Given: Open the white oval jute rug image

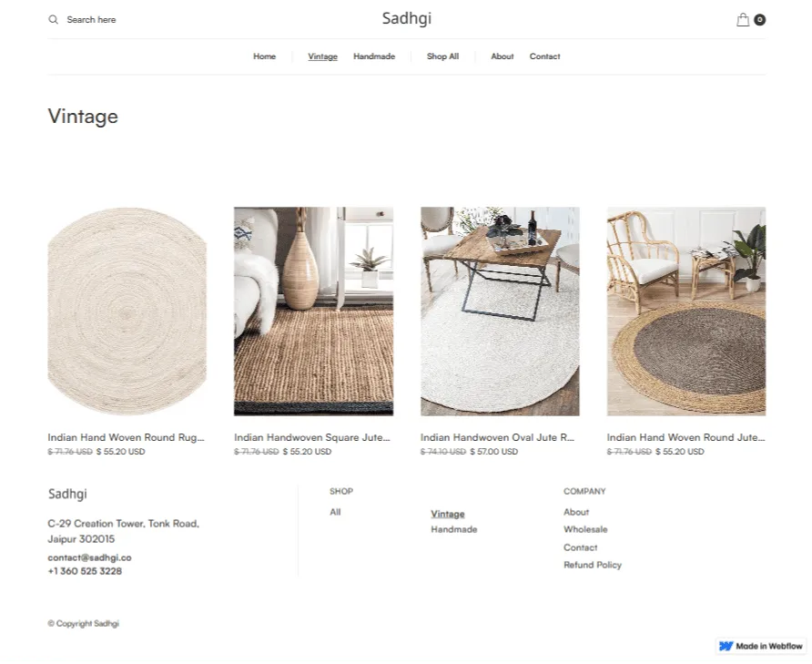Looking at the screenshot, I should tap(500, 311).
